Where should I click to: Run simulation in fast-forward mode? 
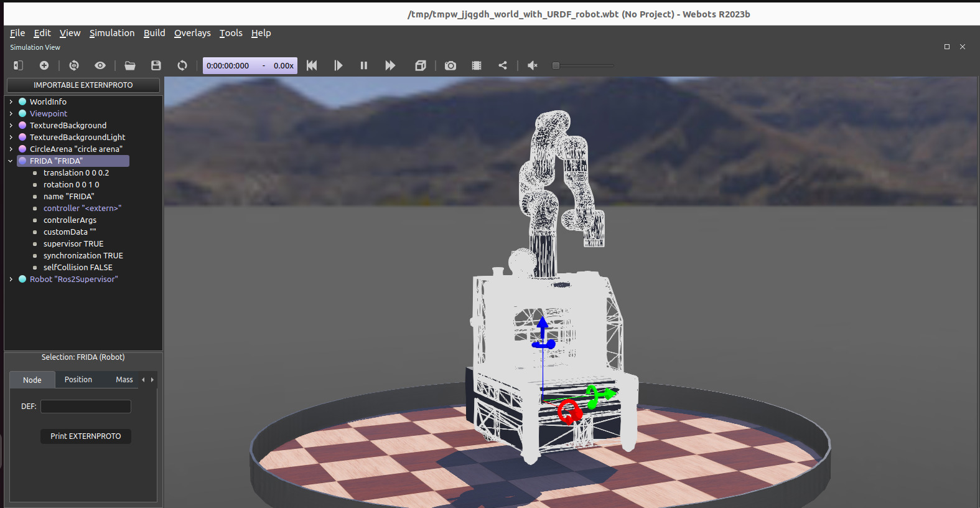pos(390,65)
